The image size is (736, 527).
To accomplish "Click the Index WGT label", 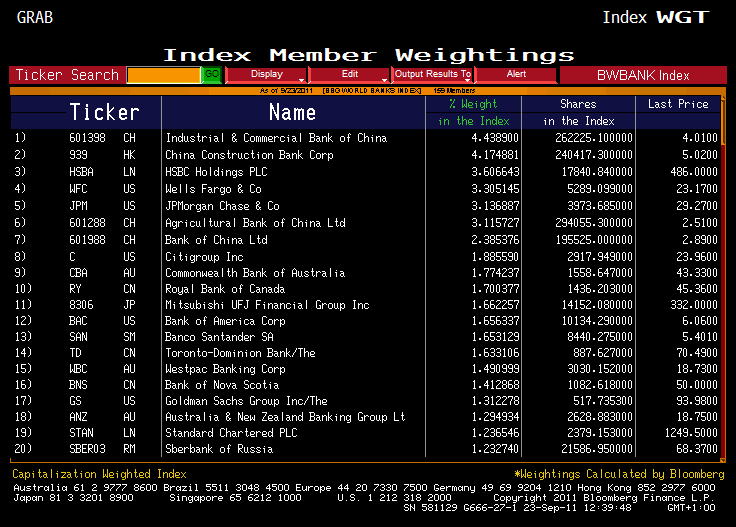I will pyautogui.click(x=656, y=17).
